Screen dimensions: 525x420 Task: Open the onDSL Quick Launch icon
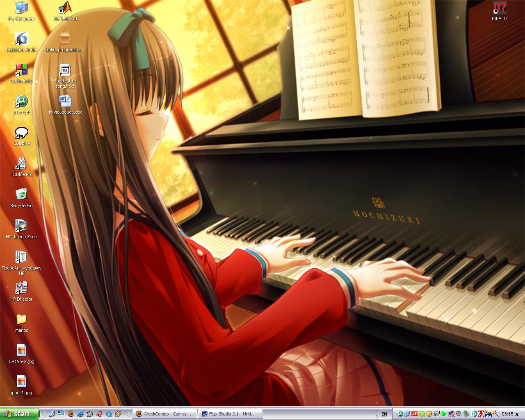pos(62,414)
